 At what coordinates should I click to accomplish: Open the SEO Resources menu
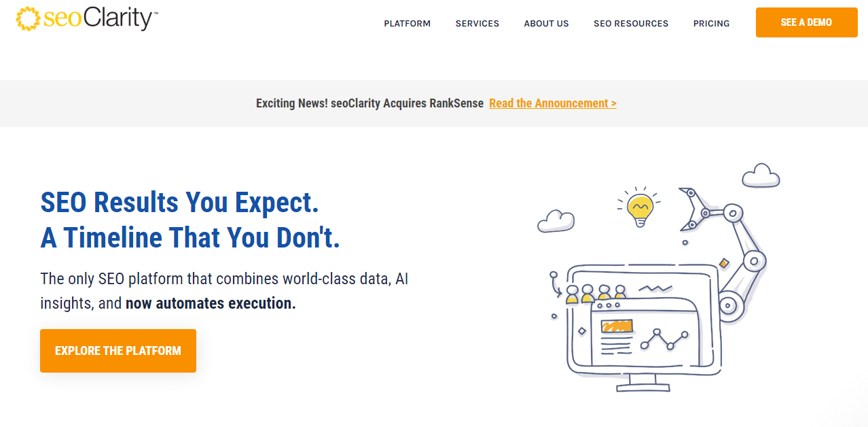coord(631,23)
